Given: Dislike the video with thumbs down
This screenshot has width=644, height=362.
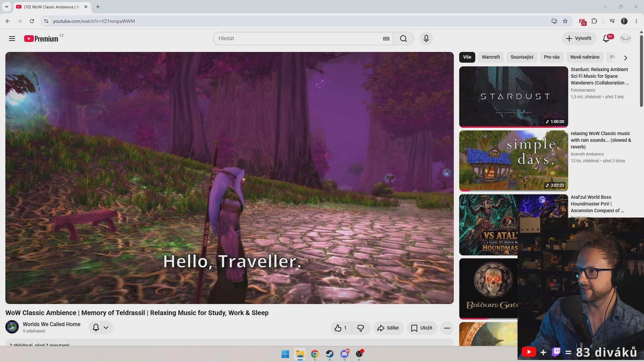Looking at the screenshot, I should coord(361,328).
